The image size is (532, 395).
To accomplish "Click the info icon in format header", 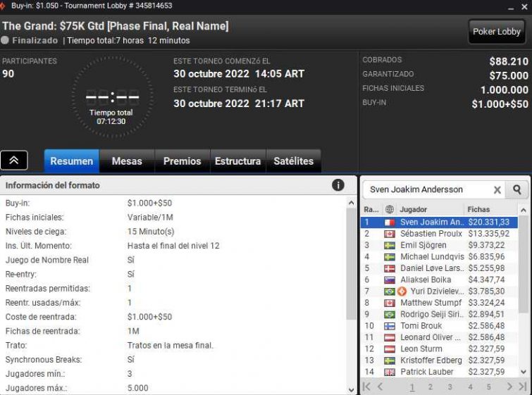I will click(x=338, y=185).
